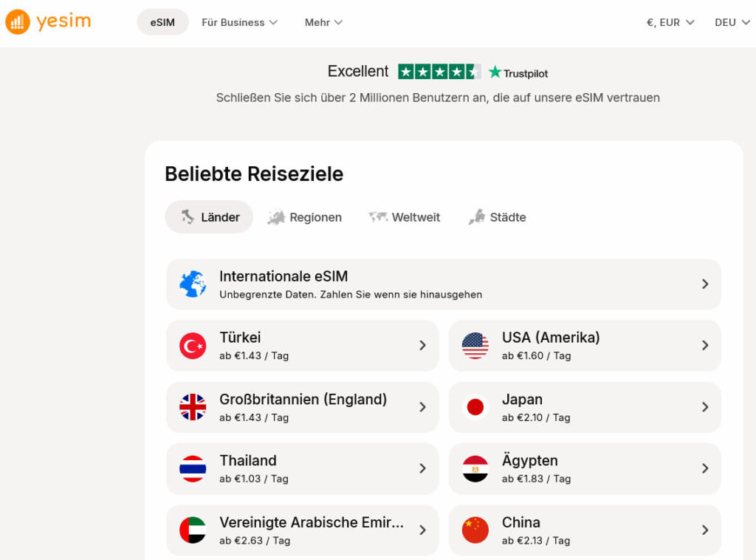The image size is (756, 560).
Task: Click the yesim logo
Action: coord(47,21)
